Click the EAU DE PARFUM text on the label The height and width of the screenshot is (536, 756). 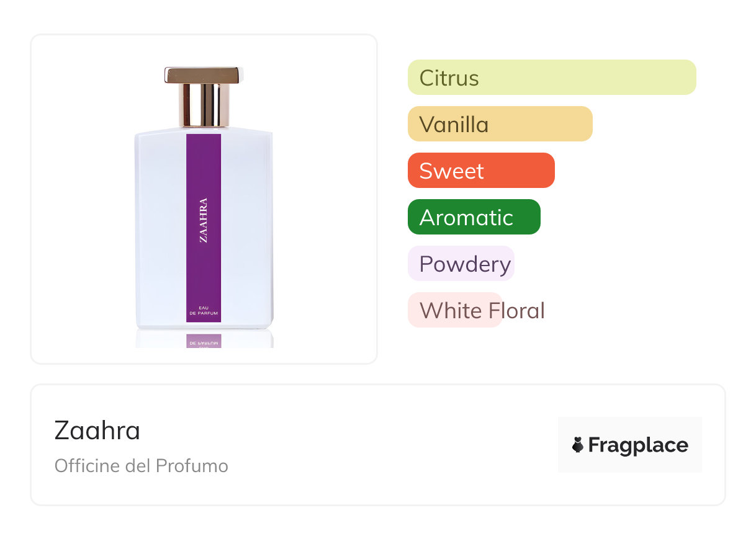pyautogui.click(x=204, y=311)
